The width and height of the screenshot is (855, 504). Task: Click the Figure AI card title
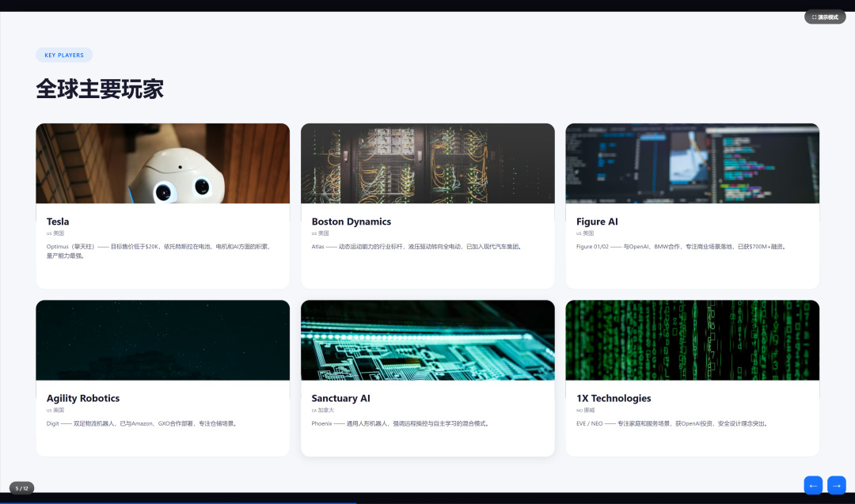click(597, 222)
